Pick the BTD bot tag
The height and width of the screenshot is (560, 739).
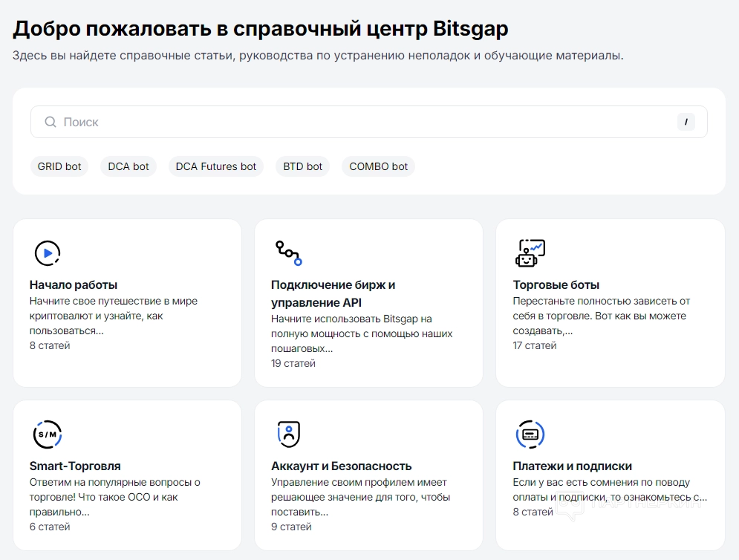tap(303, 166)
